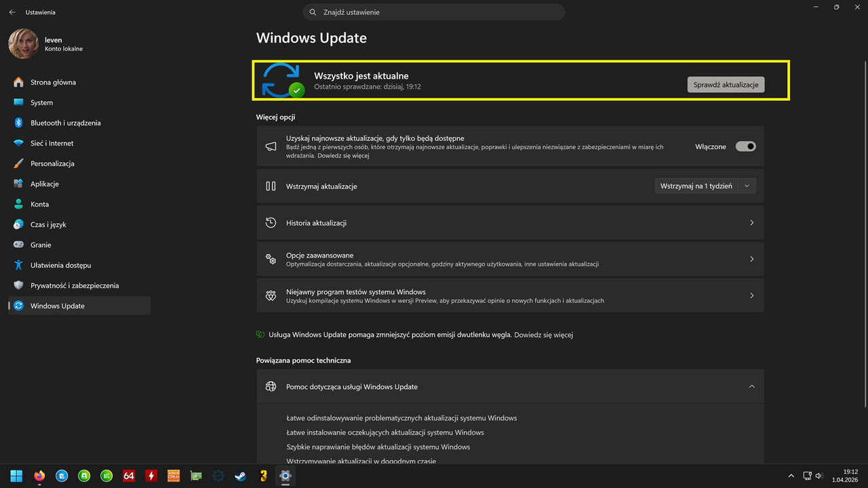Go back with the arrow in title bar
The image size is (868, 488).
click(12, 12)
